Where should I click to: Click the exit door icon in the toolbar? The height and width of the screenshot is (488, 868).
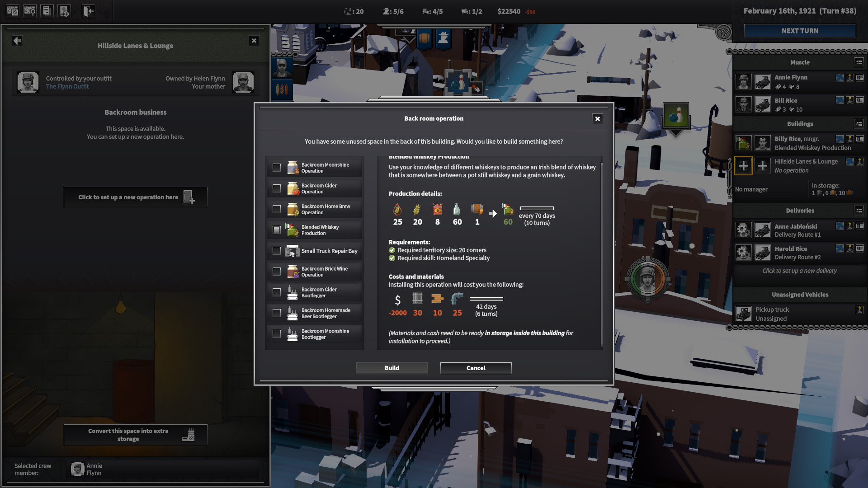pos(88,11)
